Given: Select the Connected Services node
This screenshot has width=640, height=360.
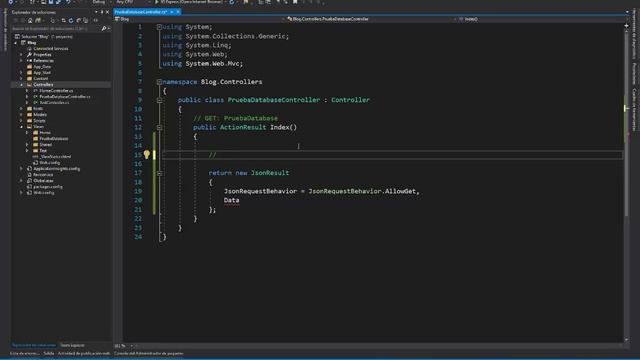Looking at the screenshot, I should [x=51, y=49].
